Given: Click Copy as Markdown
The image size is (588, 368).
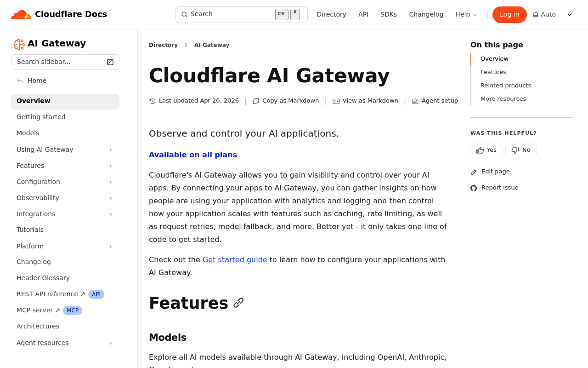Looking at the screenshot, I should coord(286,101).
